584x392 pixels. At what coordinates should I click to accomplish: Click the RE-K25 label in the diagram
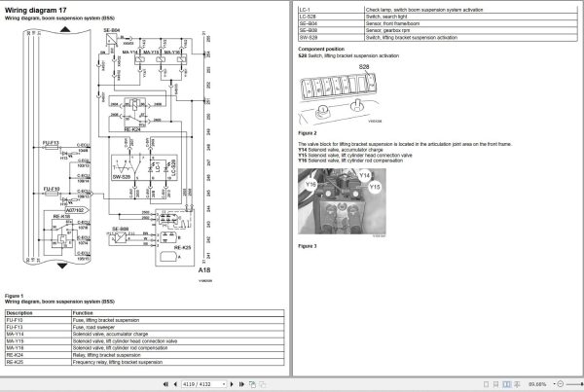pos(183,247)
